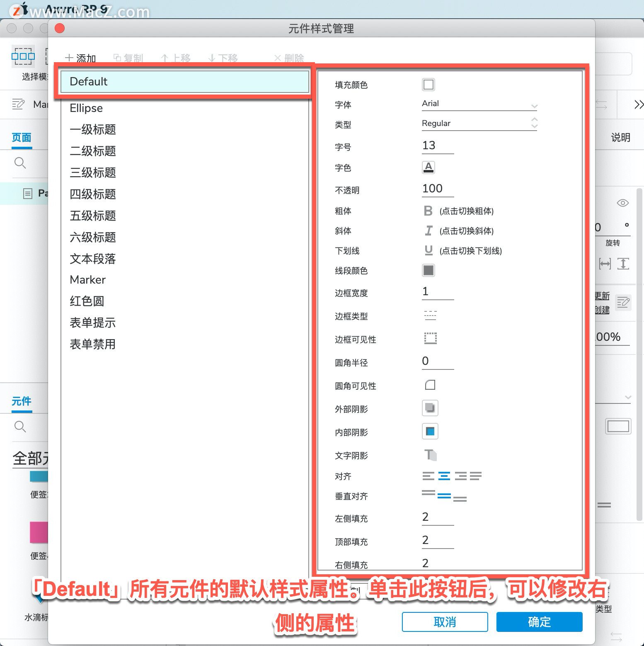Click 删除 to delete style
Image resolution: width=644 pixels, height=646 pixels.
tap(289, 58)
